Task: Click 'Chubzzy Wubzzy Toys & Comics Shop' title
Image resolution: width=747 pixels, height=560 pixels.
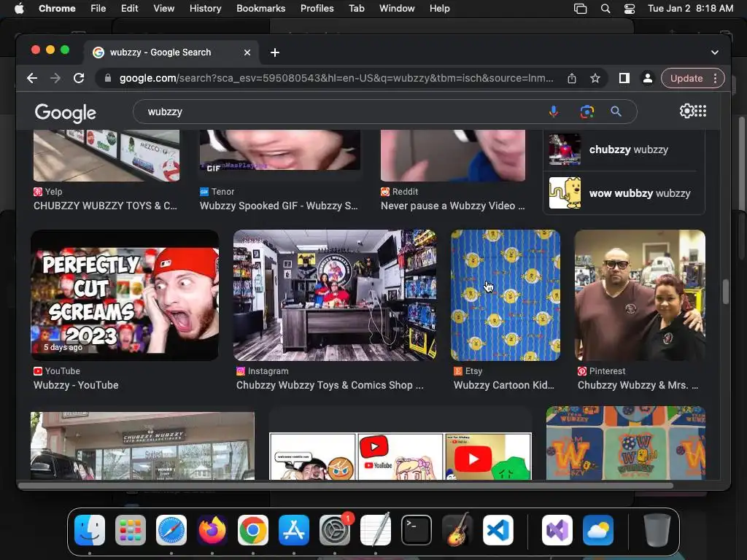Action: tap(330, 385)
